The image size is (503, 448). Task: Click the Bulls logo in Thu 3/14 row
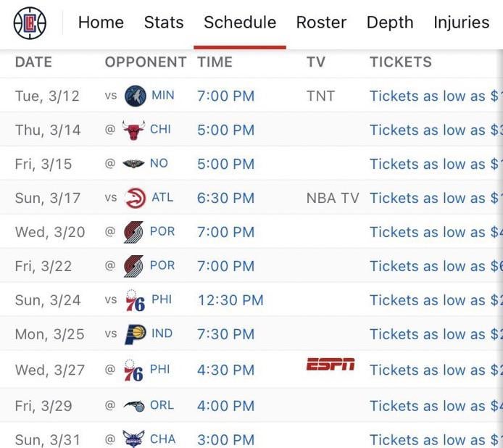tap(134, 130)
